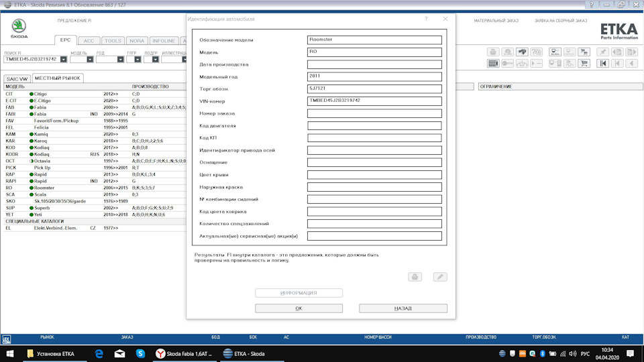Jump to first record icon

[x=602, y=63]
